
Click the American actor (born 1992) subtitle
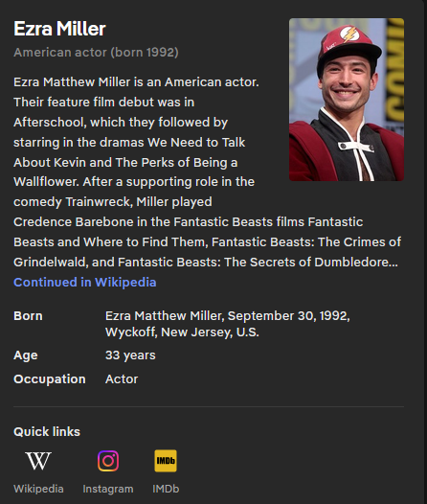[x=96, y=53]
